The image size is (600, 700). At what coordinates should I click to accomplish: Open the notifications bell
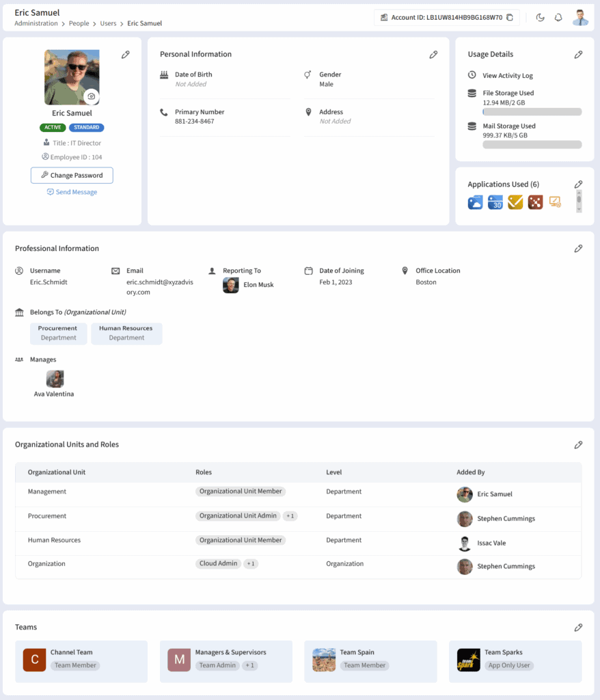coord(558,18)
